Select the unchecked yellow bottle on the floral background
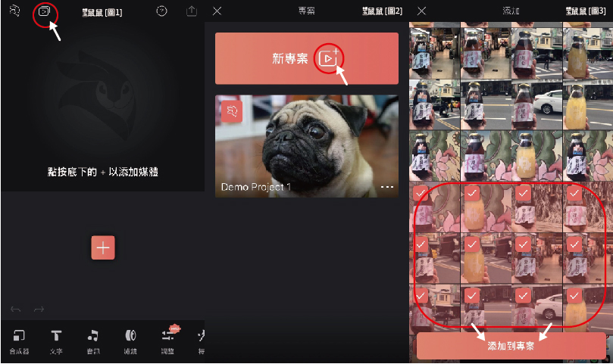Viewport: 613px width, 364px height. click(x=536, y=156)
